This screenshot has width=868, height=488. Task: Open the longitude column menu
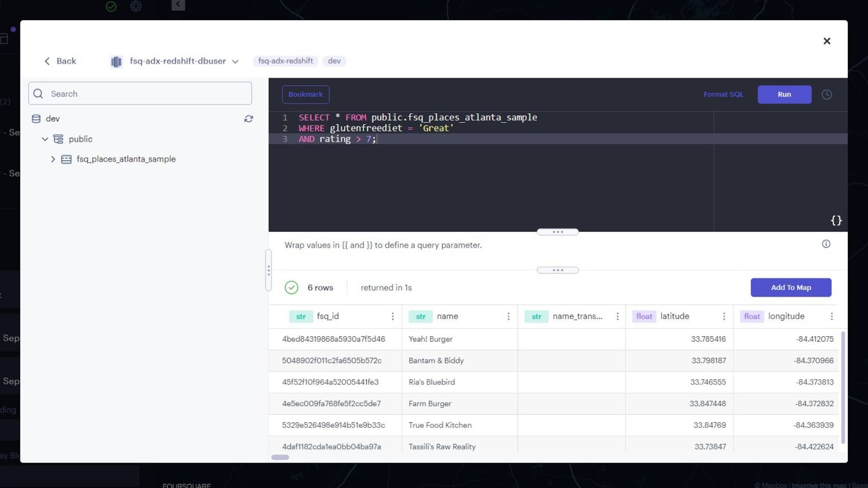[x=832, y=317]
